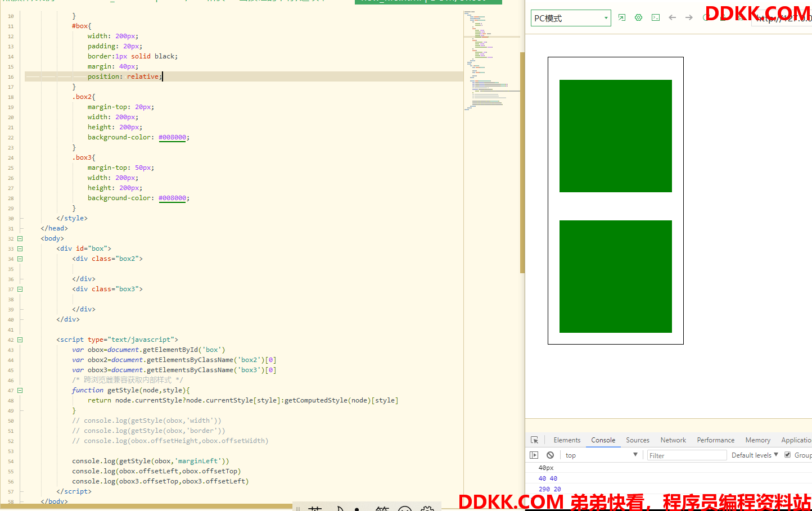This screenshot has height=511, width=812.
Task: Switch to the Performance tab
Action: tap(715, 440)
